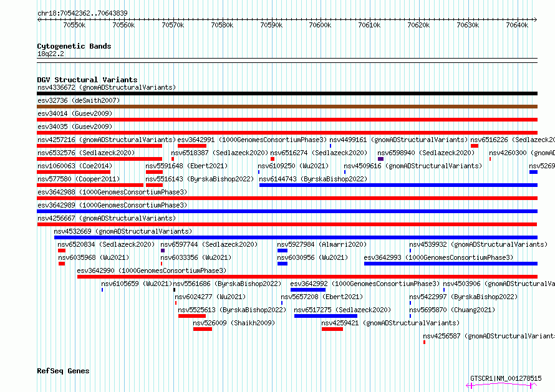Open nsv6516226 (Sedlazeck) variant label

coord(513,140)
